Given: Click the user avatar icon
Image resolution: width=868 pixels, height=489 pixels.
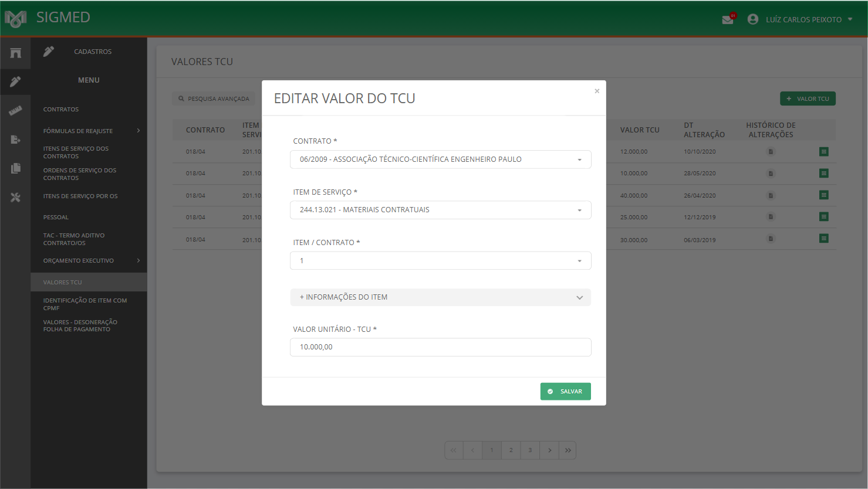Looking at the screenshot, I should [753, 19].
